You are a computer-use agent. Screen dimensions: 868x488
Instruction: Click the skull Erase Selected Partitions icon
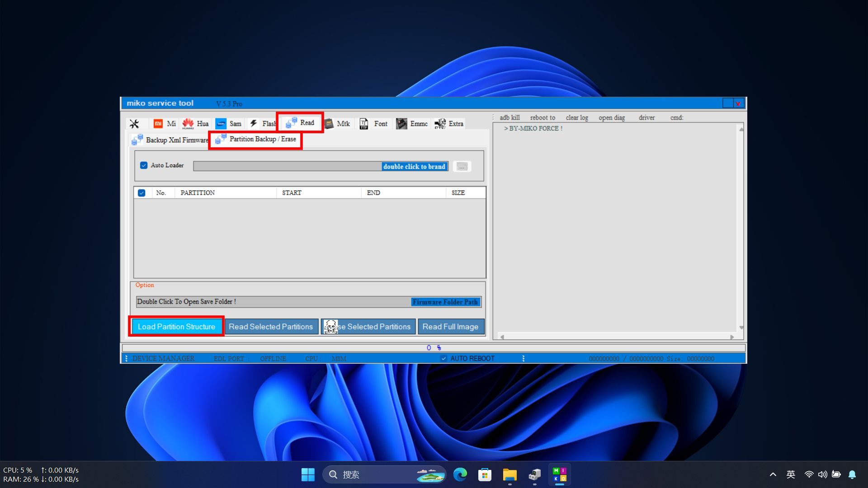click(330, 327)
